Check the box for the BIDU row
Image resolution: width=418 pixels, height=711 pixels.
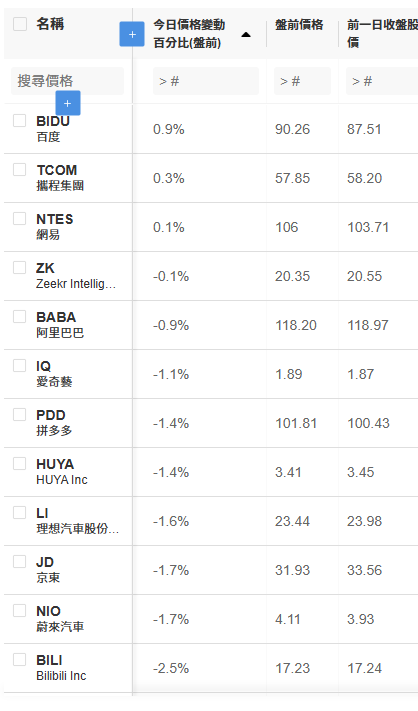click(19, 121)
